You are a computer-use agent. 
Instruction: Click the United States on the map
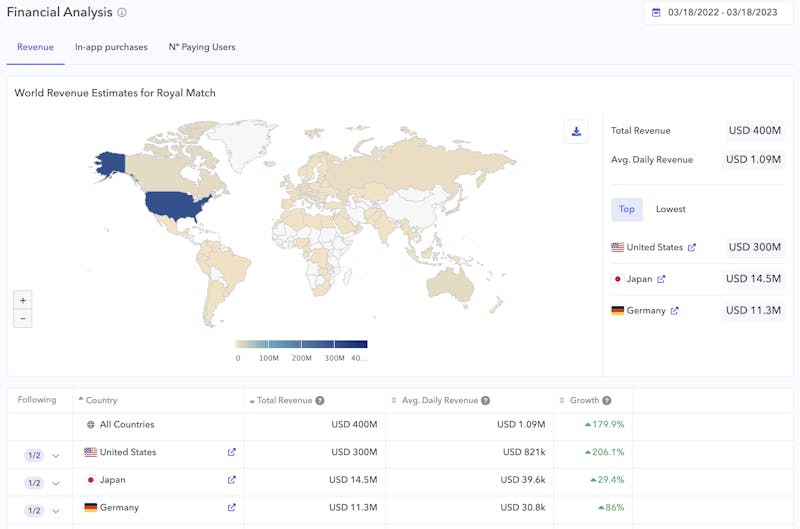click(177, 204)
